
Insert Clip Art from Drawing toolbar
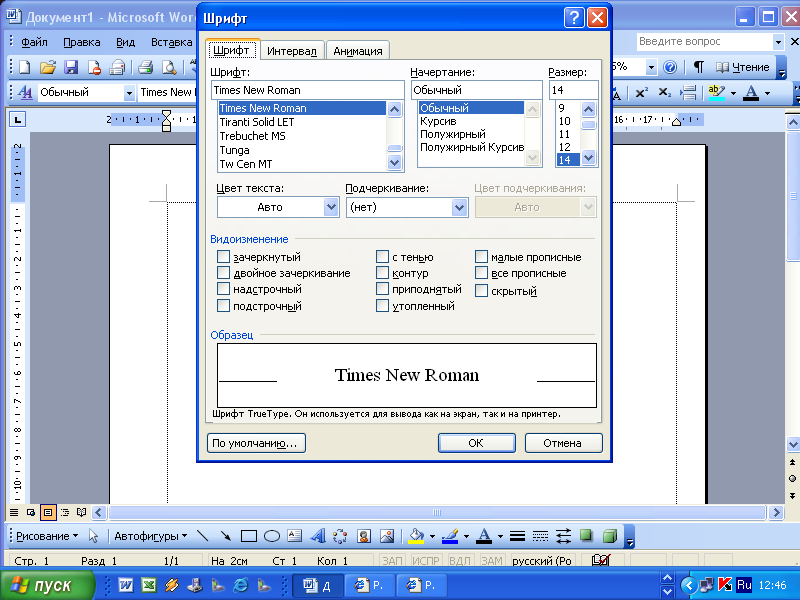[364, 536]
